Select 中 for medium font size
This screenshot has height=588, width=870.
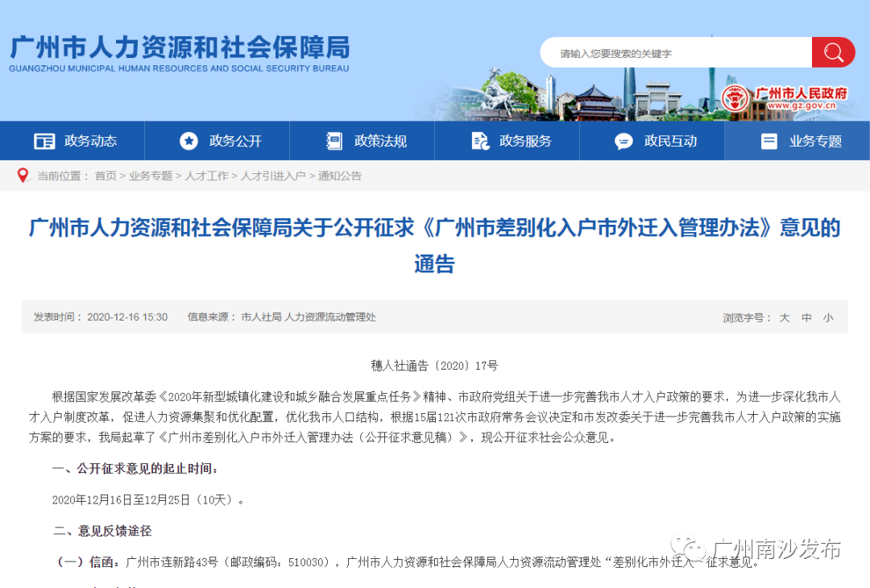pos(806,317)
